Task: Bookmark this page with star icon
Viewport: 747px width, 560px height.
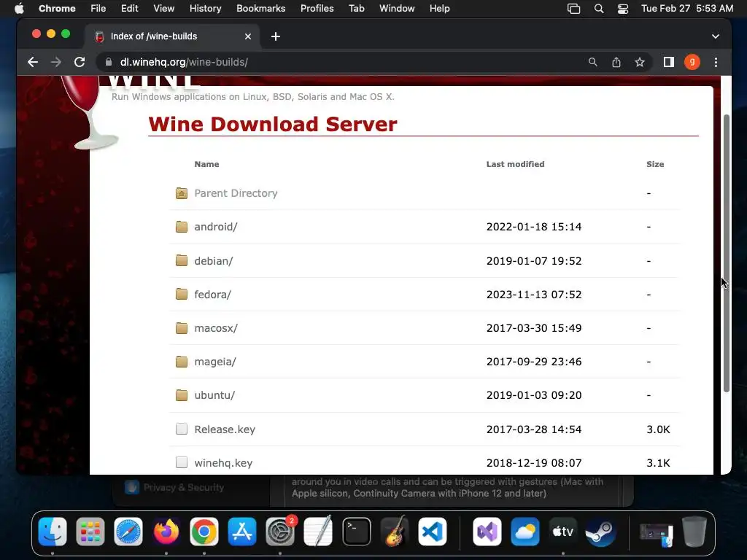Action: [639, 62]
